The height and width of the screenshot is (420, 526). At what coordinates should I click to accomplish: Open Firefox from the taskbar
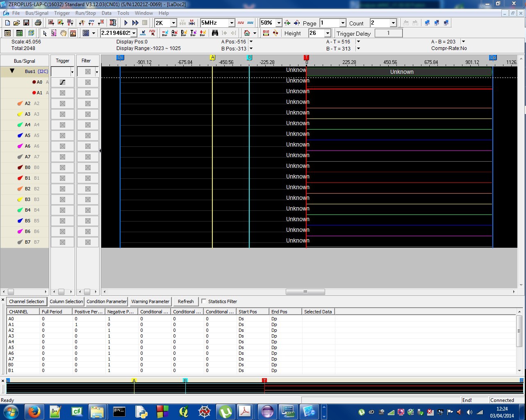click(34, 411)
